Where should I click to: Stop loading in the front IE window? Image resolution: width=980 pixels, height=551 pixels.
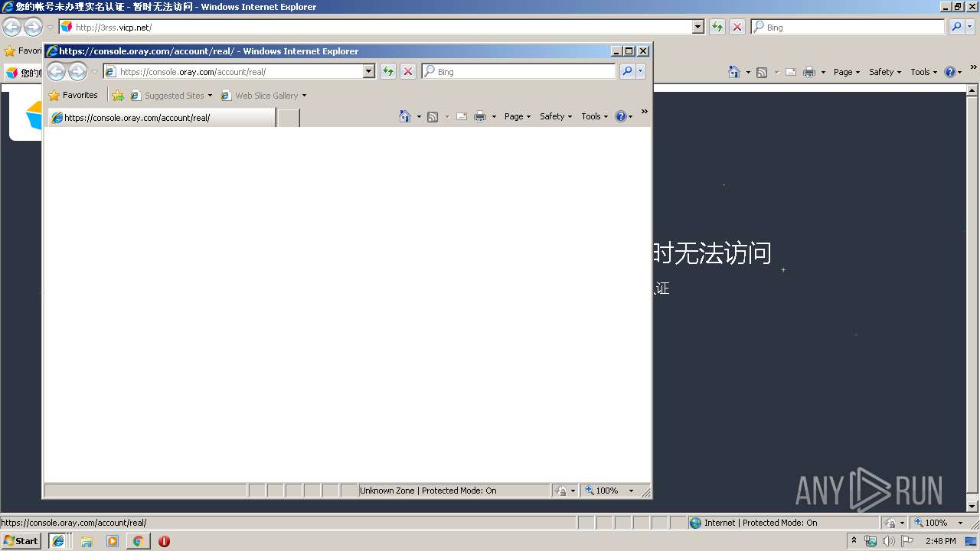click(x=408, y=71)
